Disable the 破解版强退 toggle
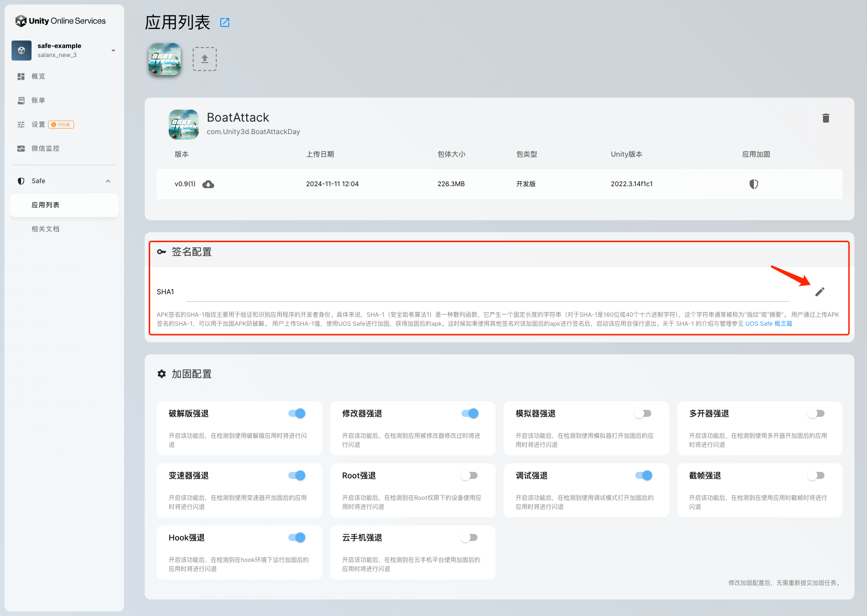 [x=297, y=413]
